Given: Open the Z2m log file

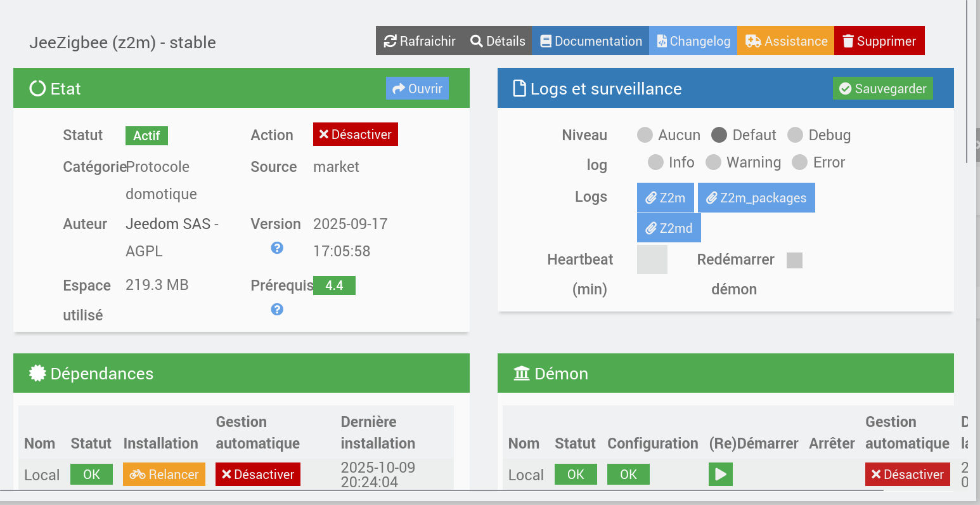Looking at the screenshot, I should click(x=666, y=197).
